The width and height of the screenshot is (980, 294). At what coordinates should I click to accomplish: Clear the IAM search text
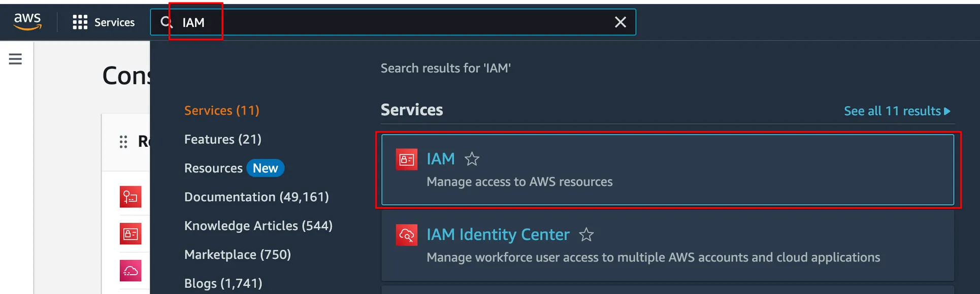[620, 22]
